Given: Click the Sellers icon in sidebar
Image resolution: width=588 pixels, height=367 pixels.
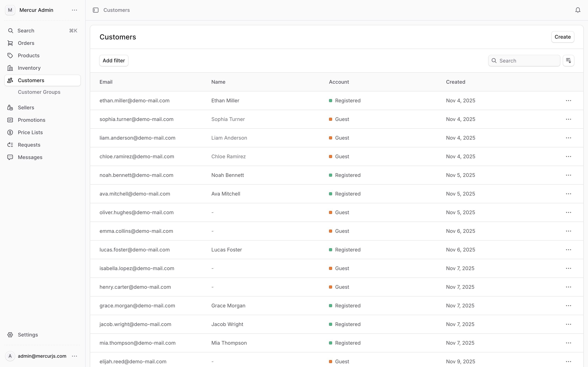Looking at the screenshot, I should (10, 108).
